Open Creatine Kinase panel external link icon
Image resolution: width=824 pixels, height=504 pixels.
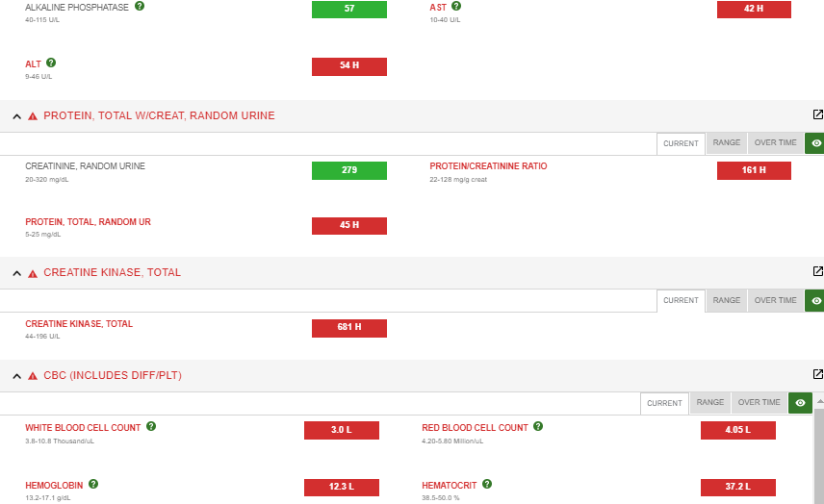click(817, 272)
